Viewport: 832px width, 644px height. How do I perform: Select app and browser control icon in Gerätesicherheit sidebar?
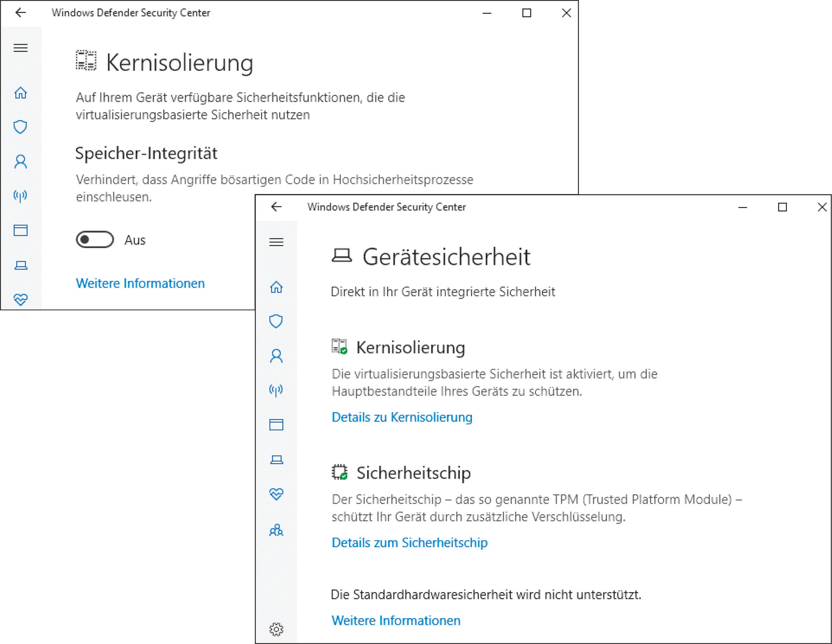[276, 424]
